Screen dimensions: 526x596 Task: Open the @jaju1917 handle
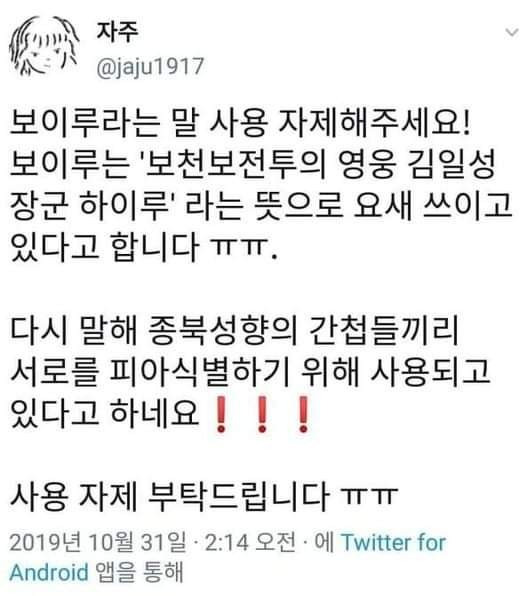tap(151, 67)
